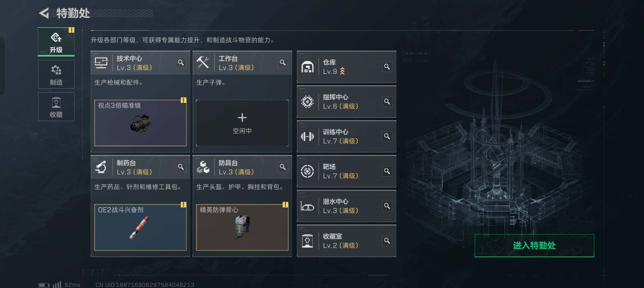Click the 进入特勤处 button
644x288 pixels.
point(534,245)
